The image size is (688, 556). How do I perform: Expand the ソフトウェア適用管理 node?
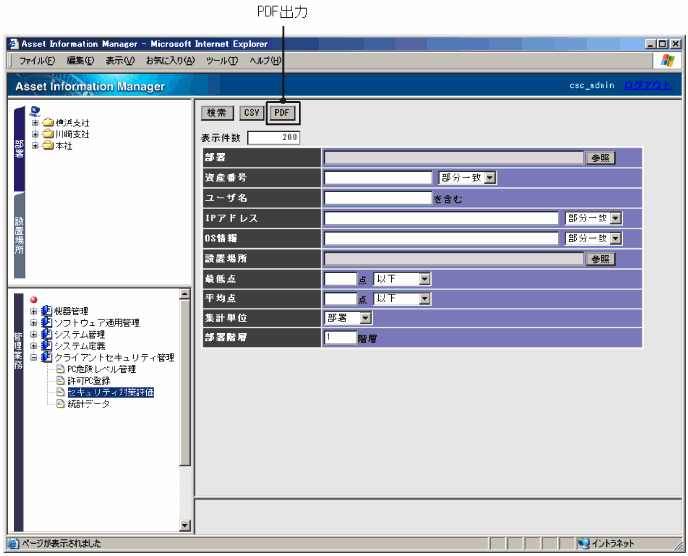[x=34, y=323]
